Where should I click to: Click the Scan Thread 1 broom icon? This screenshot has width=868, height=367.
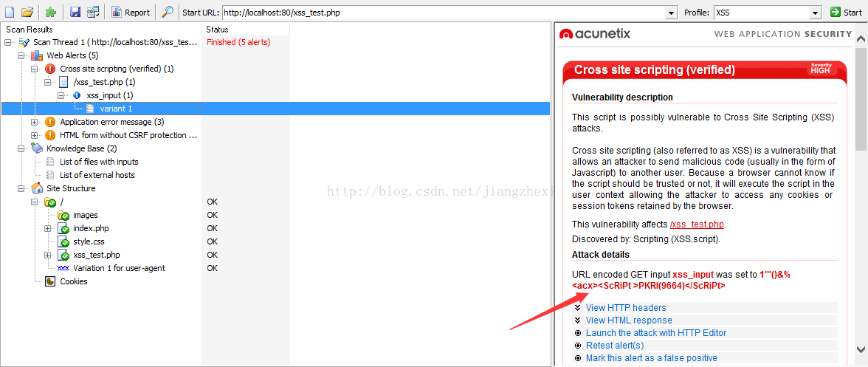pyautogui.click(x=24, y=42)
